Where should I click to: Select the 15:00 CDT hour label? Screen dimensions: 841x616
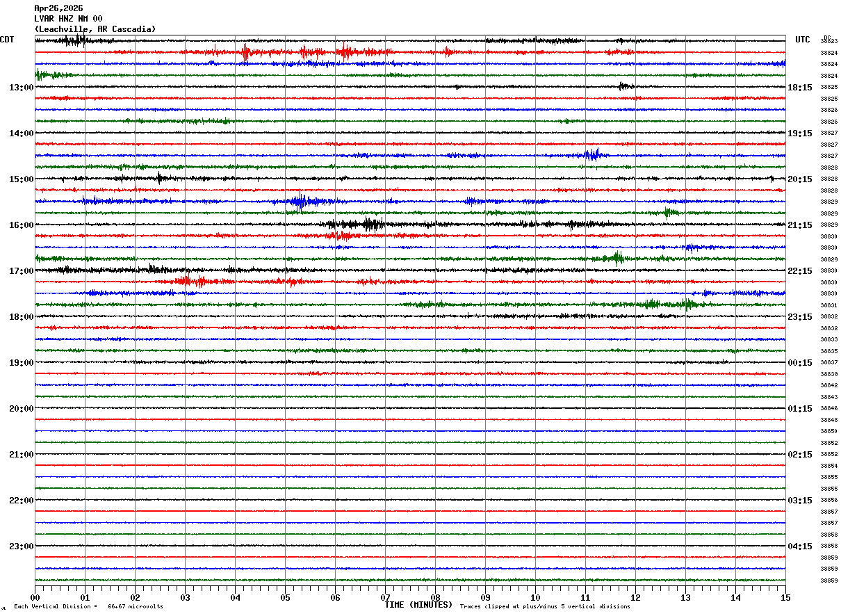point(22,179)
